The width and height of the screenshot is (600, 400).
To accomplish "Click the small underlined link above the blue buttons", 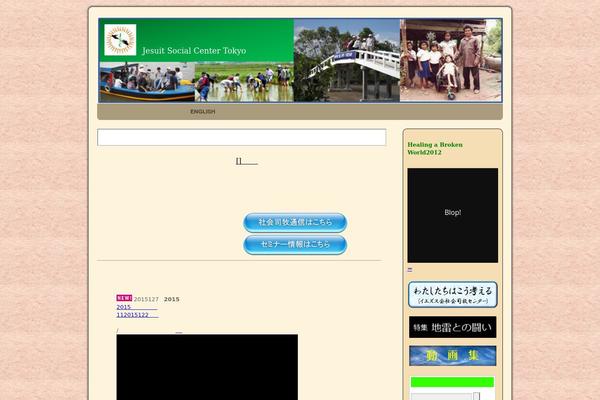I will [247, 162].
